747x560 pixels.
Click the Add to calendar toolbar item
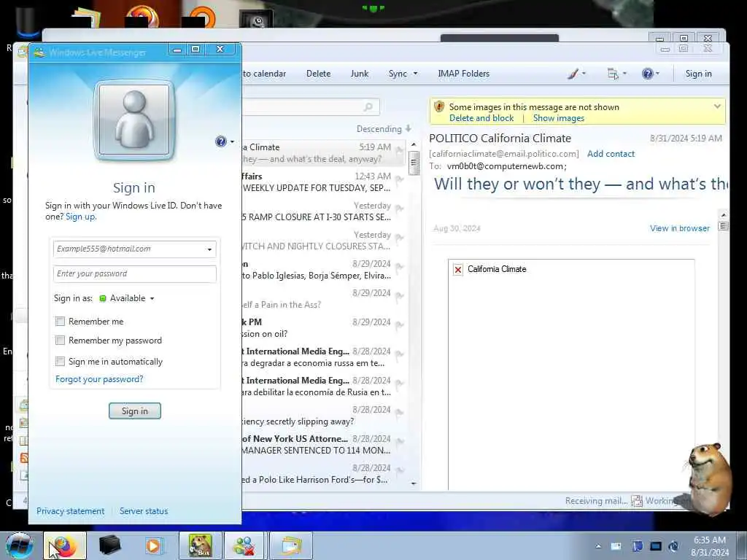point(264,74)
